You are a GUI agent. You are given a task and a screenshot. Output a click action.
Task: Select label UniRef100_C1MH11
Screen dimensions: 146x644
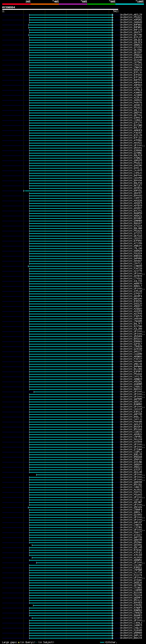[x=131, y=120]
